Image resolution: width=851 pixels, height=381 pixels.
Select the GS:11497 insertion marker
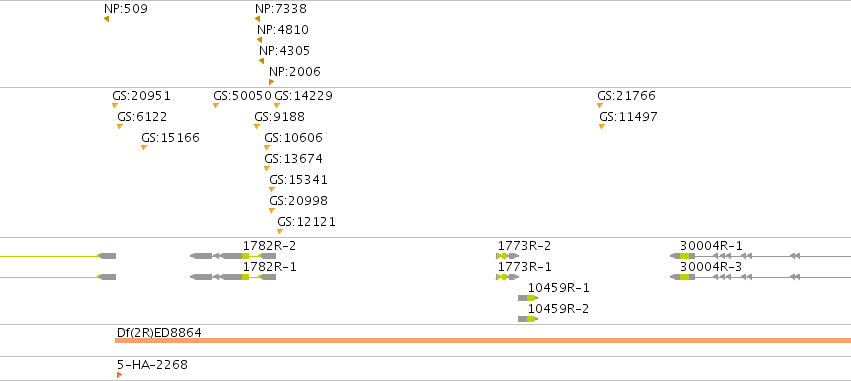[602, 126]
